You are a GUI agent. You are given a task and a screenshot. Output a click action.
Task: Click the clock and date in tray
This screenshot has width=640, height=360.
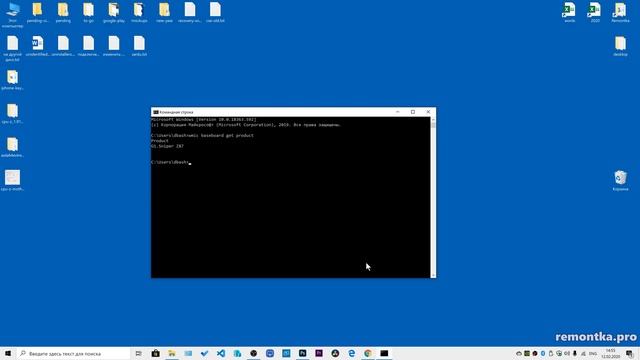click(x=610, y=353)
